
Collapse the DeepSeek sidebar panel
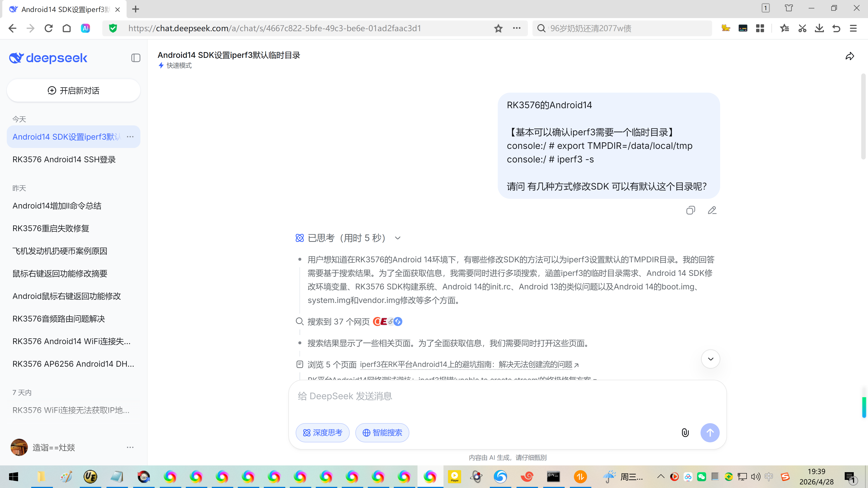135,58
